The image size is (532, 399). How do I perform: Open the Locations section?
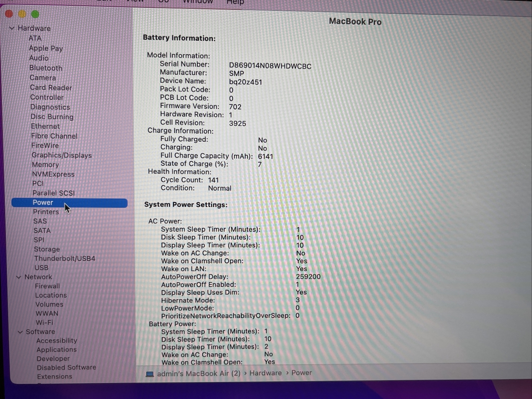click(x=51, y=295)
